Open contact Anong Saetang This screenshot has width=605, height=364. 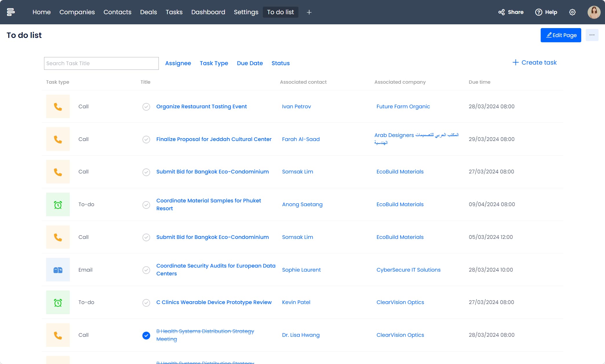coord(302,204)
